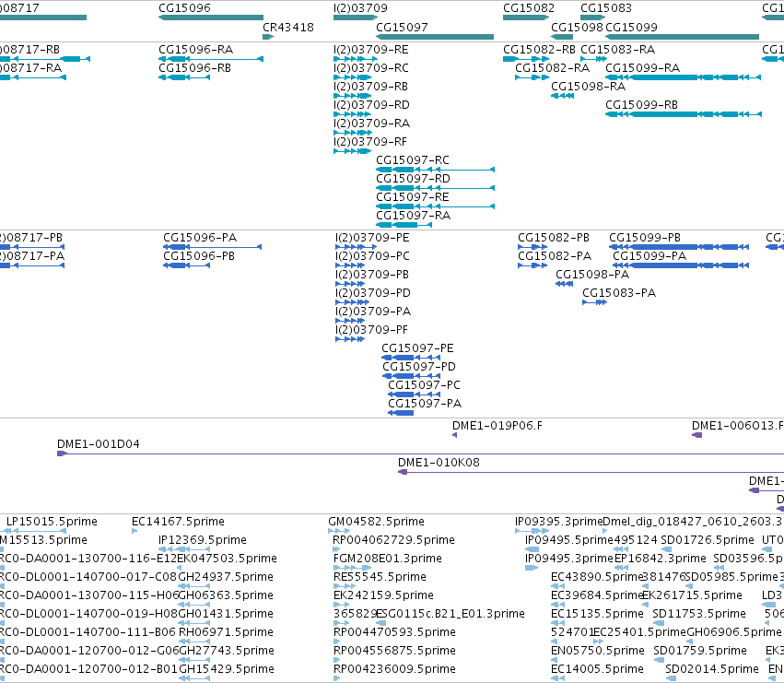Open protein CG15099-PB
The height and width of the screenshot is (683, 784).
pyautogui.click(x=645, y=238)
